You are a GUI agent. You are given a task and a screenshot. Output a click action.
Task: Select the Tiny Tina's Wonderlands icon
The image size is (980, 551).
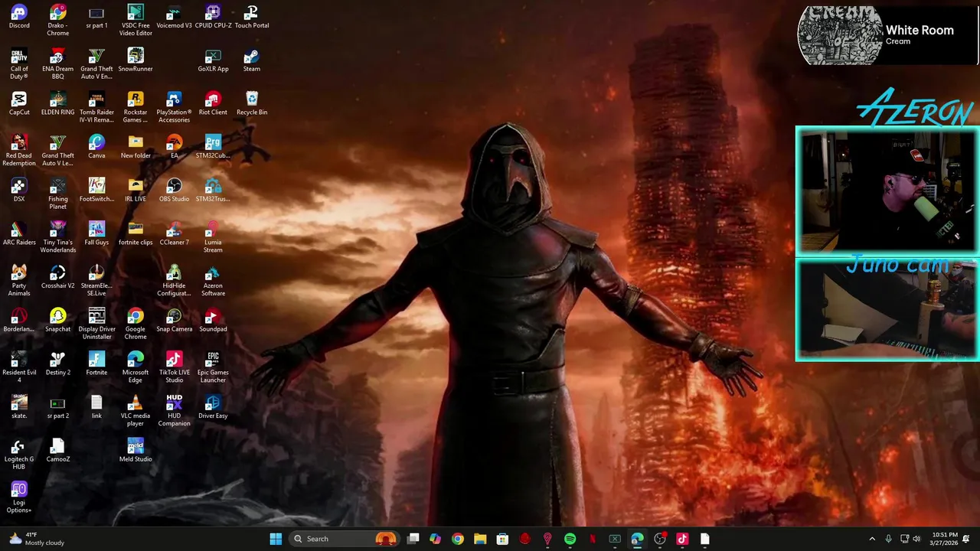coord(57,238)
